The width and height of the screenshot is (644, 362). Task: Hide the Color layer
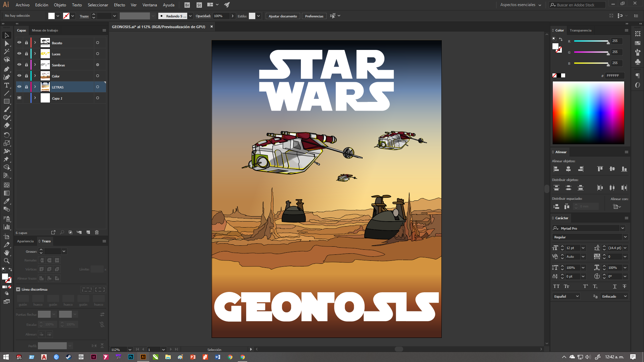point(19,76)
